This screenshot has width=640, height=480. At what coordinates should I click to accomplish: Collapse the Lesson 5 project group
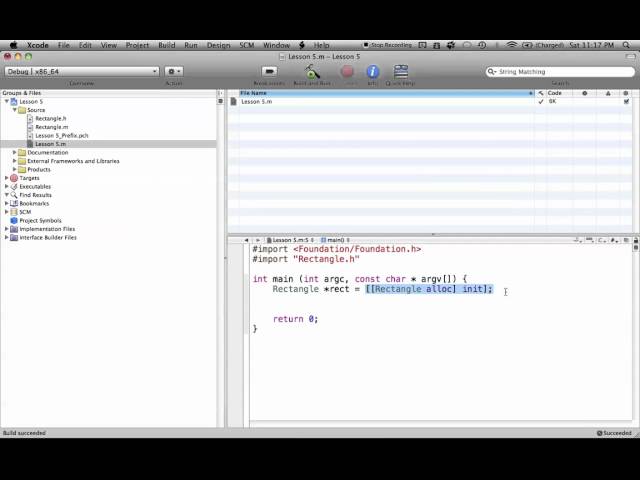[7, 101]
